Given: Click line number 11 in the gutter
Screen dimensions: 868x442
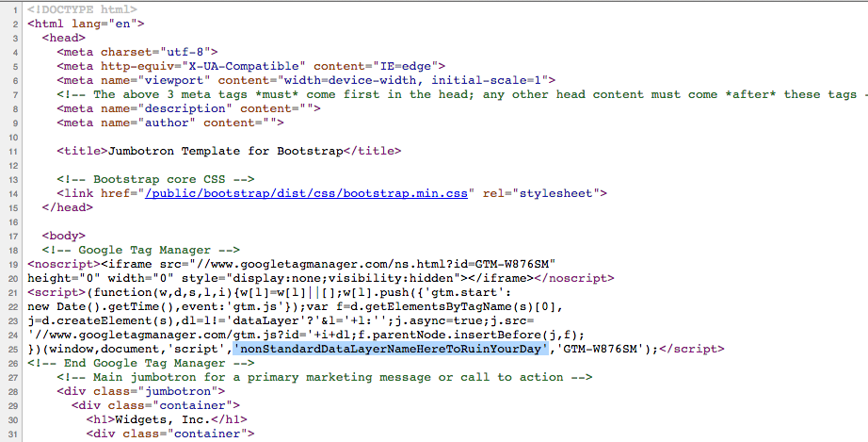Looking at the screenshot, I should 13,151.
